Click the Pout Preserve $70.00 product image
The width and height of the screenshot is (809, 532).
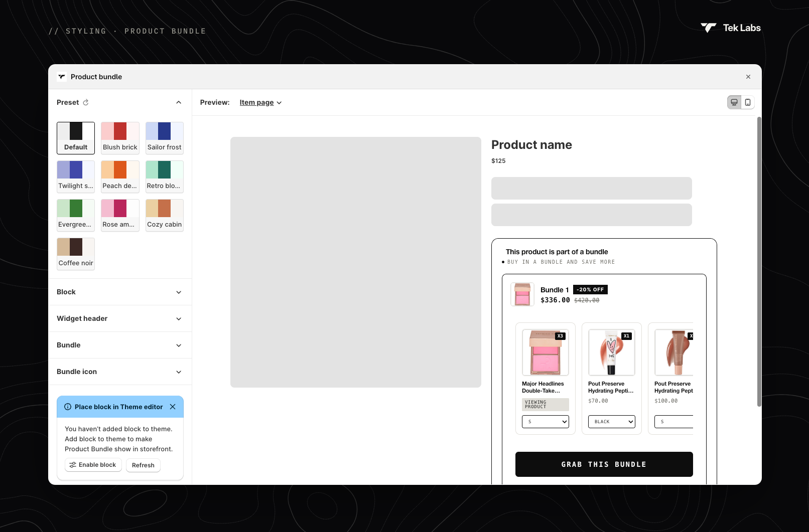pos(612,352)
